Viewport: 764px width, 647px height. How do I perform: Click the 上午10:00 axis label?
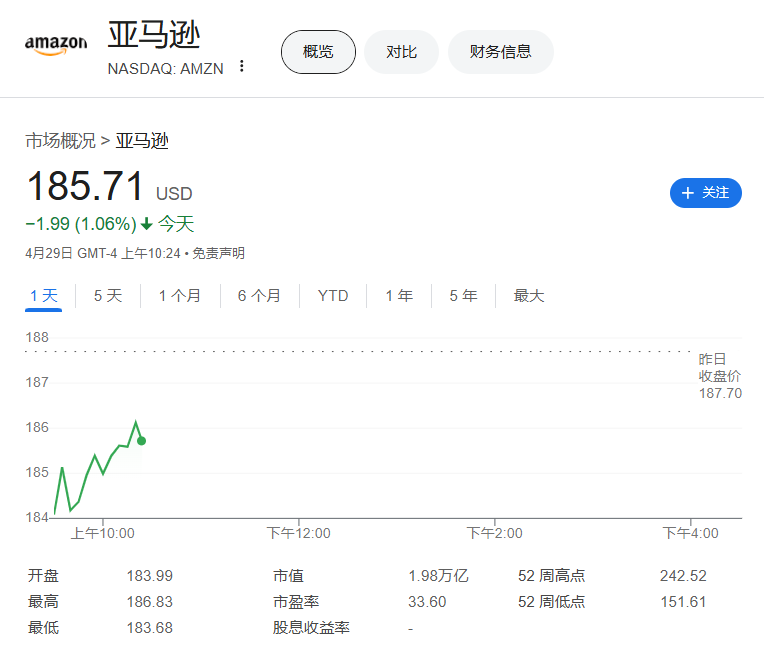click(x=103, y=533)
